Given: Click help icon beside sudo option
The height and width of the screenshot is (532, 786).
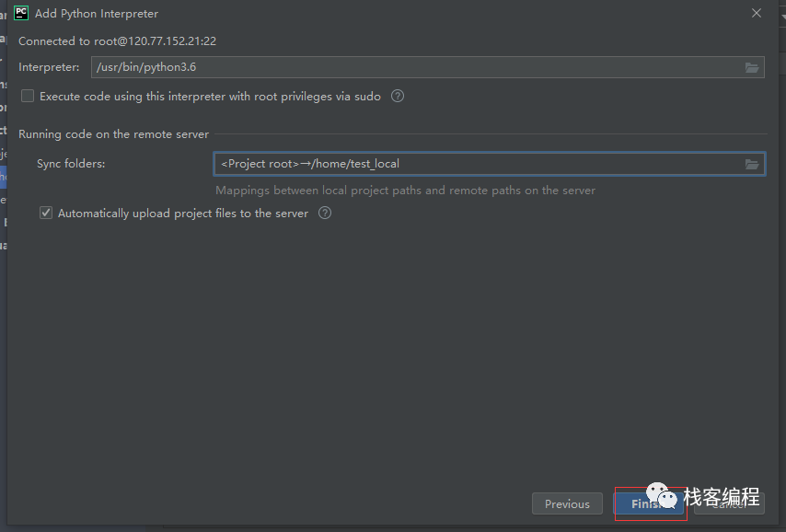Looking at the screenshot, I should click(x=398, y=96).
